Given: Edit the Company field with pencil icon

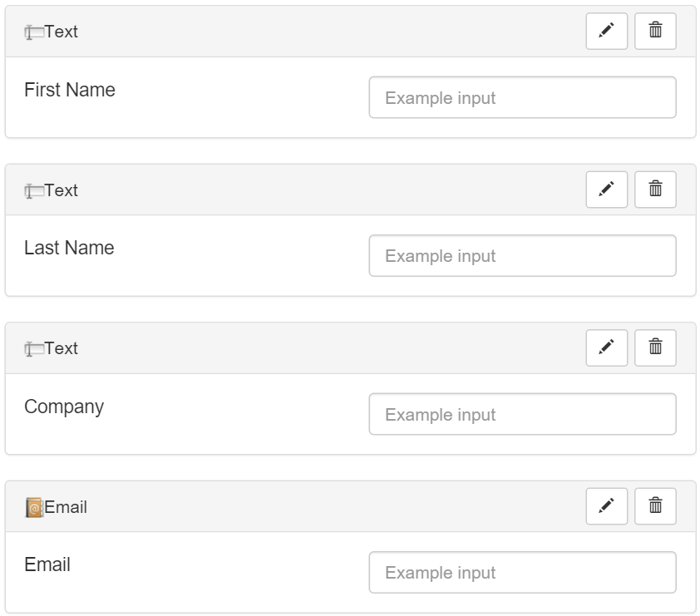Looking at the screenshot, I should point(606,347).
